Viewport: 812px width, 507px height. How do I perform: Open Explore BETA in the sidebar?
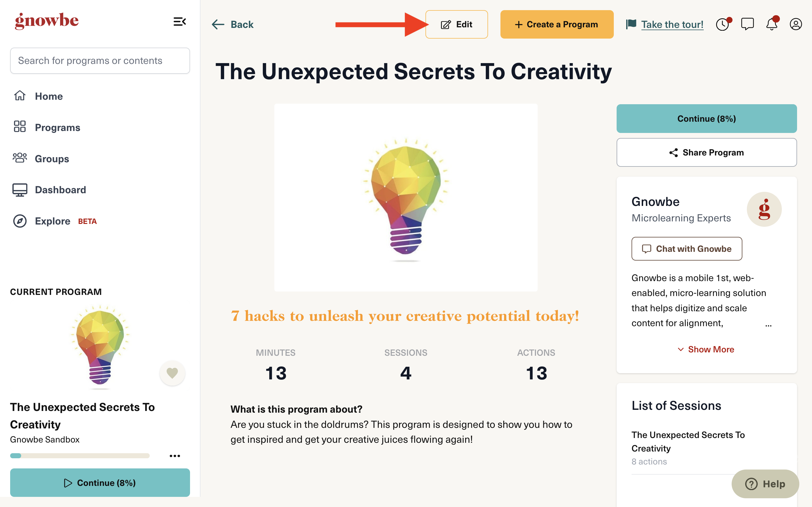[53, 221]
